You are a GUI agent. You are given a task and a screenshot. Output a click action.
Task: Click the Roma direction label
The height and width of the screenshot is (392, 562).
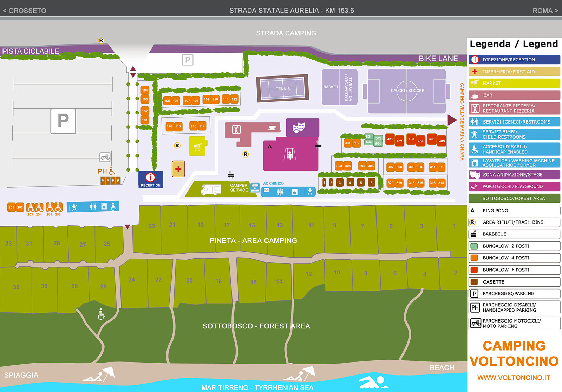(545, 11)
